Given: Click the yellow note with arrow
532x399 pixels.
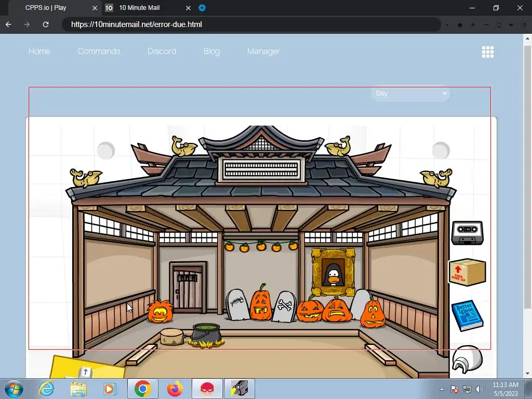Looking at the screenshot, I should [87, 367].
